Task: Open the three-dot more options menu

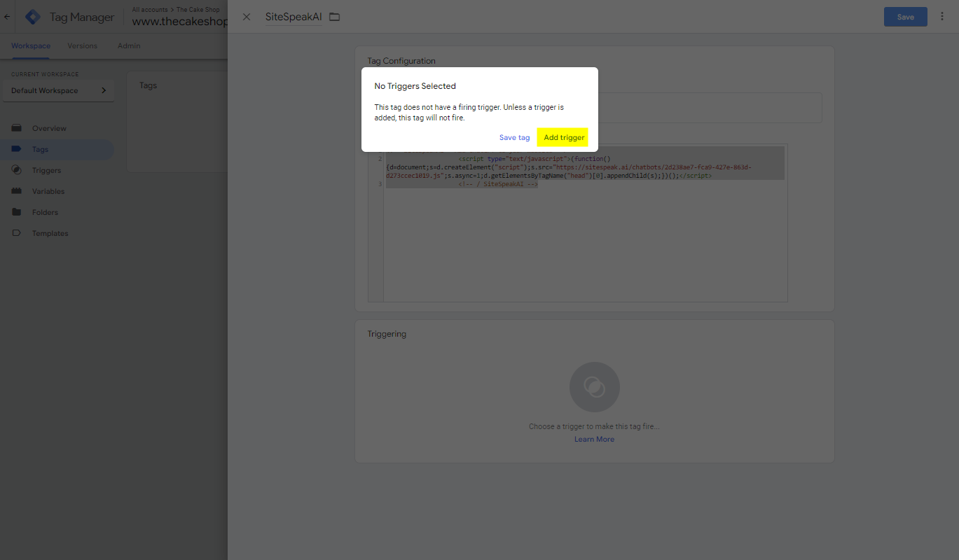Action: click(942, 17)
